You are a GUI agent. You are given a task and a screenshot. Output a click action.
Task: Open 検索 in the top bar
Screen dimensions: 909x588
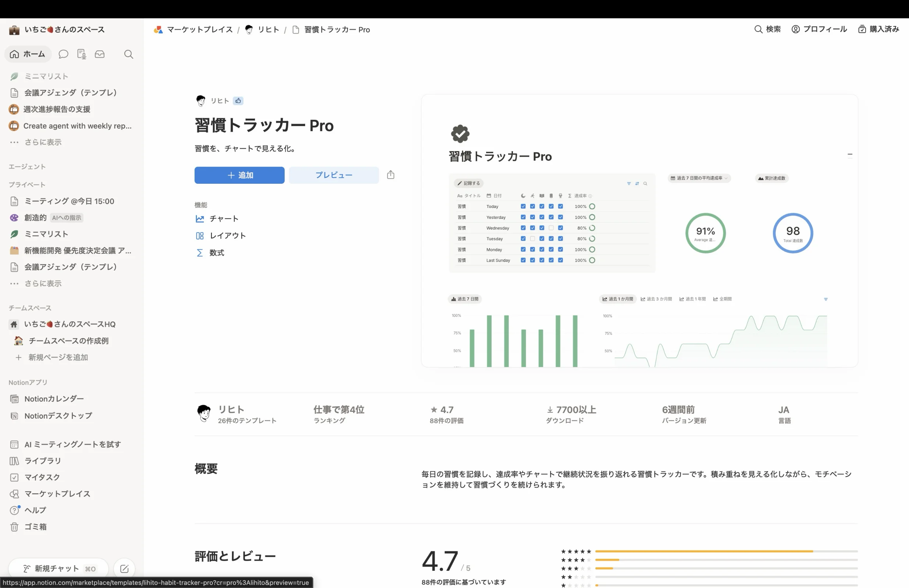(x=767, y=29)
